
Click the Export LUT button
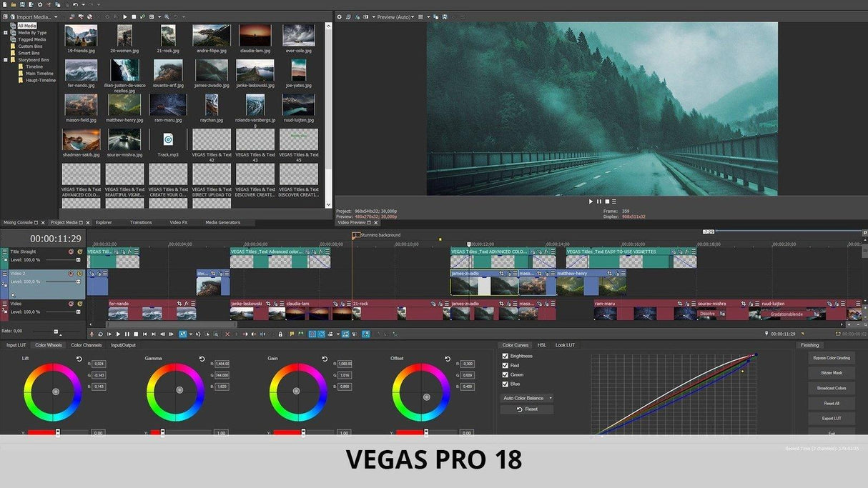tap(831, 418)
